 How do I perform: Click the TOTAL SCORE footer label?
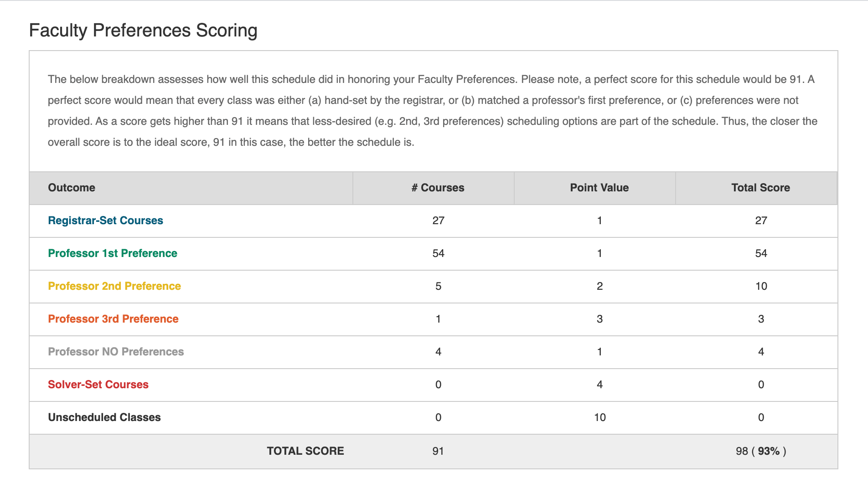(305, 451)
